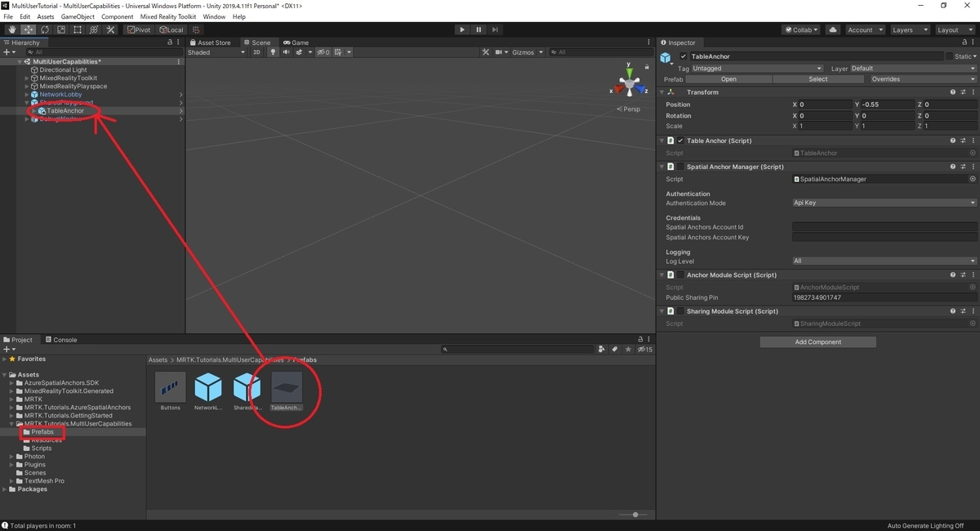
Task: Open the Layers dropdown in toolbar
Action: point(910,30)
